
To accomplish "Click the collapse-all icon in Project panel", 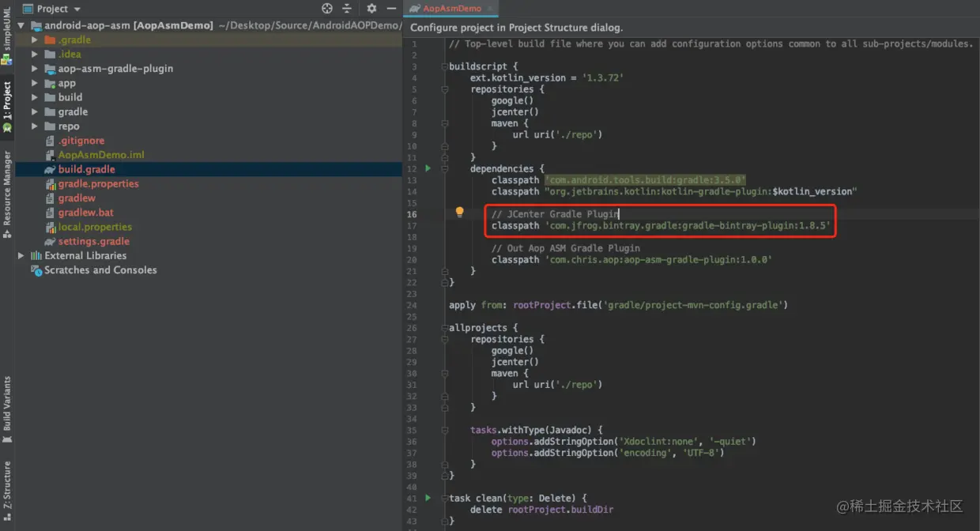I will point(349,9).
